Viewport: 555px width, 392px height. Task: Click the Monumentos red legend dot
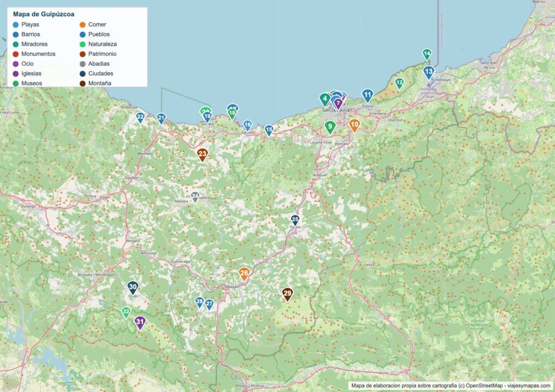(16, 54)
